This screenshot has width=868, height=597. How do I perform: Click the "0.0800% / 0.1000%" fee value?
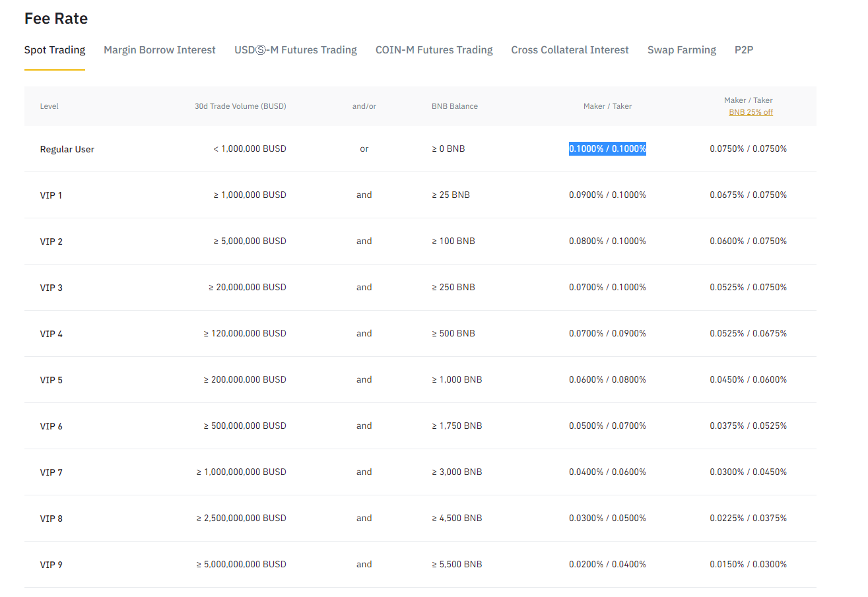click(607, 241)
